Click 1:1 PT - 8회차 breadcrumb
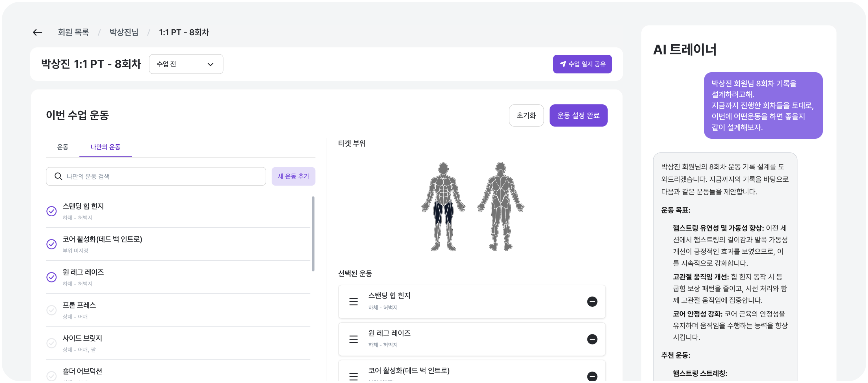 [184, 32]
